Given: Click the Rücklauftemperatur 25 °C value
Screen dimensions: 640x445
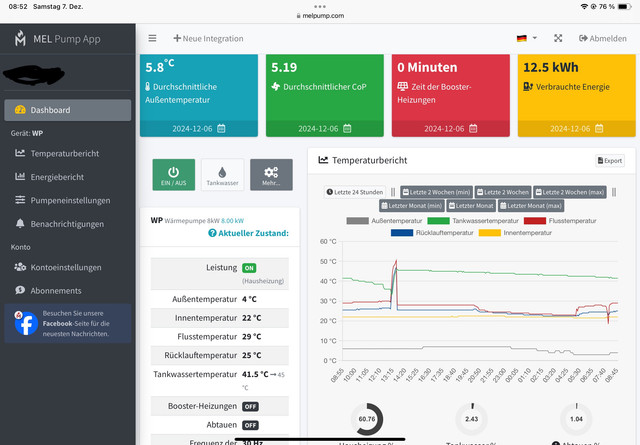Looking at the screenshot, I should coord(251,355).
